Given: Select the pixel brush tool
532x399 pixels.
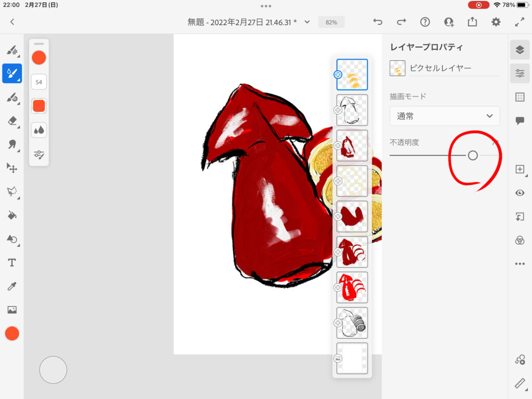Looking at the screenshot, I should click(11, 50).
